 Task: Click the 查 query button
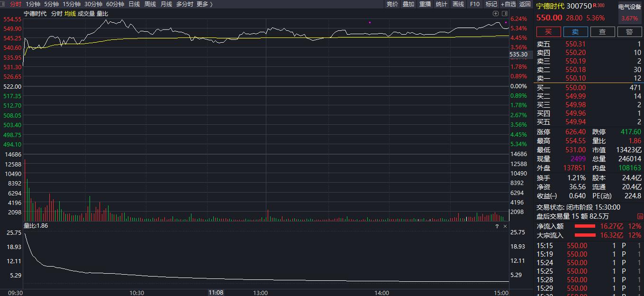[x=603, y=32]
